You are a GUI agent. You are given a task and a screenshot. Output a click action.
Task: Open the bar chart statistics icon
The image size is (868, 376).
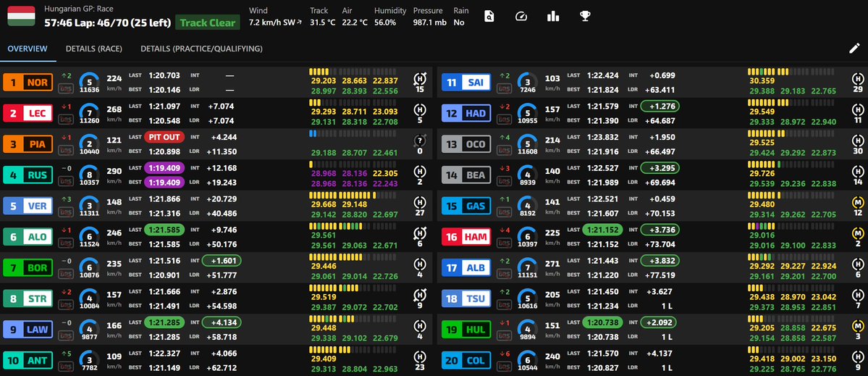coord(552,16)
